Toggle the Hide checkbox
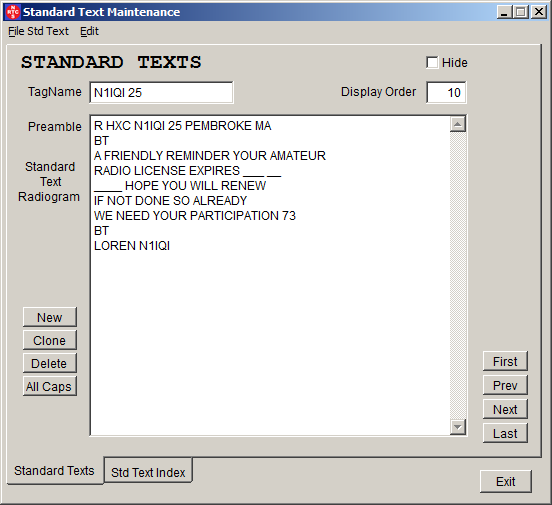The width and height of the screenshot is (552, 505). click(x=432, y=63)
